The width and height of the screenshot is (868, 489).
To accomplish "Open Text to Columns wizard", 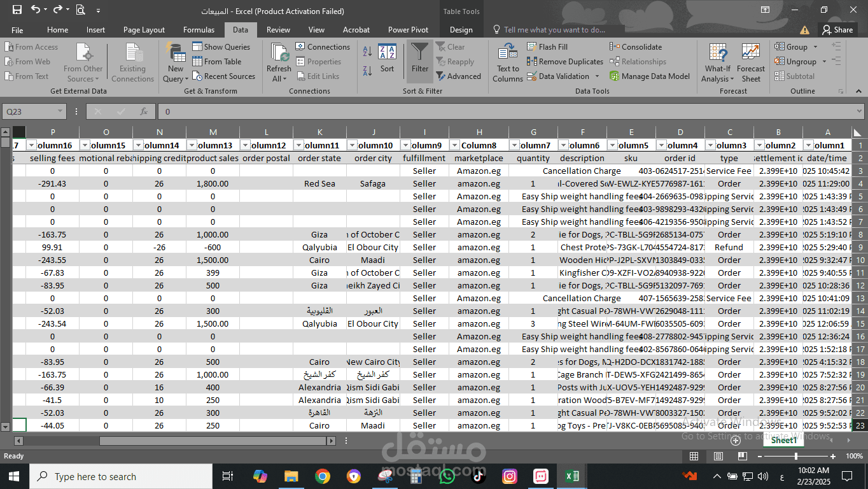I will 508,63.
